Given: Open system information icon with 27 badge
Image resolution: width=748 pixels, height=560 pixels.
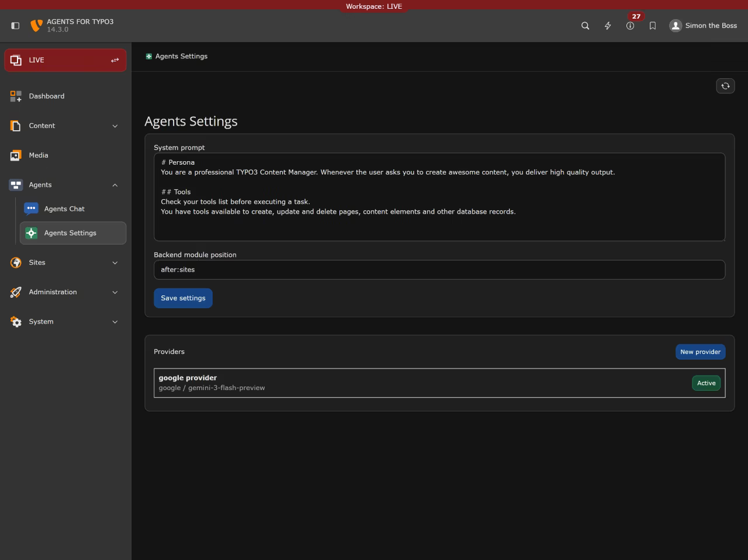Looking at the screenshot, I should click(631, 26).
